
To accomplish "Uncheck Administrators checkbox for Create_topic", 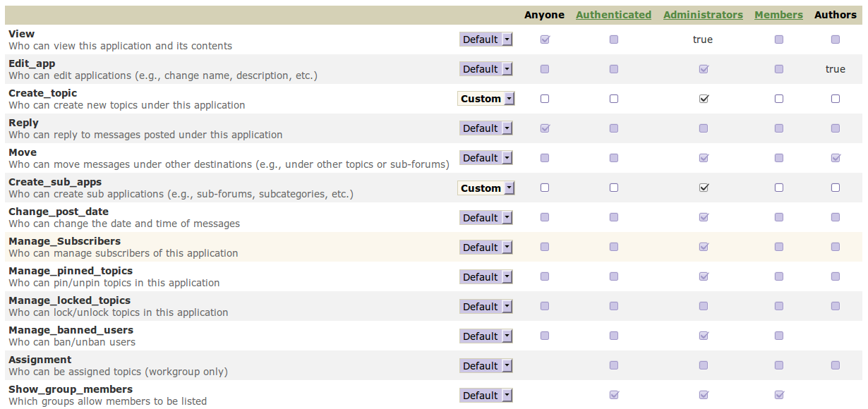I will (x=704, y=99).
